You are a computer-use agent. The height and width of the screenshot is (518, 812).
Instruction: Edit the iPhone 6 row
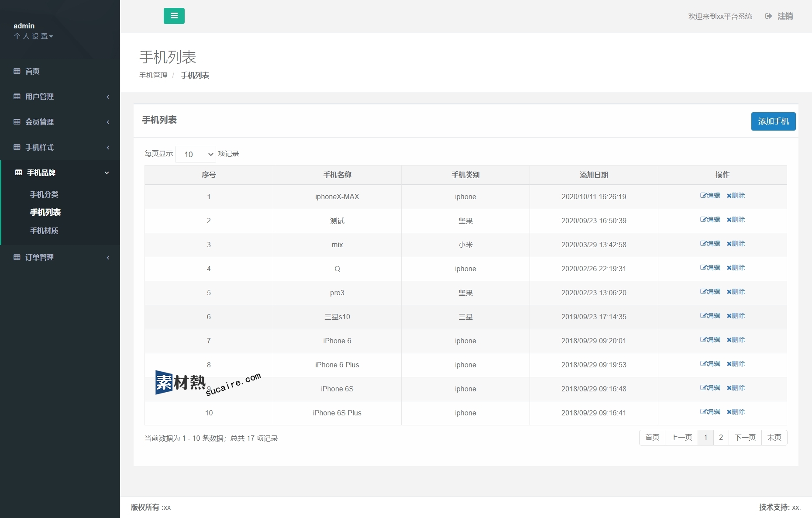pyautogui.click(x=710, y=340)
